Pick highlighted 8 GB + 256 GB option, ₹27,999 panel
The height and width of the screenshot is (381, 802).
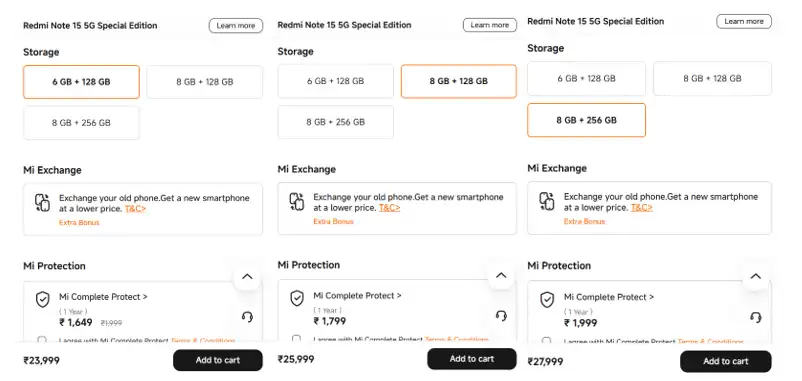point(587,120)
